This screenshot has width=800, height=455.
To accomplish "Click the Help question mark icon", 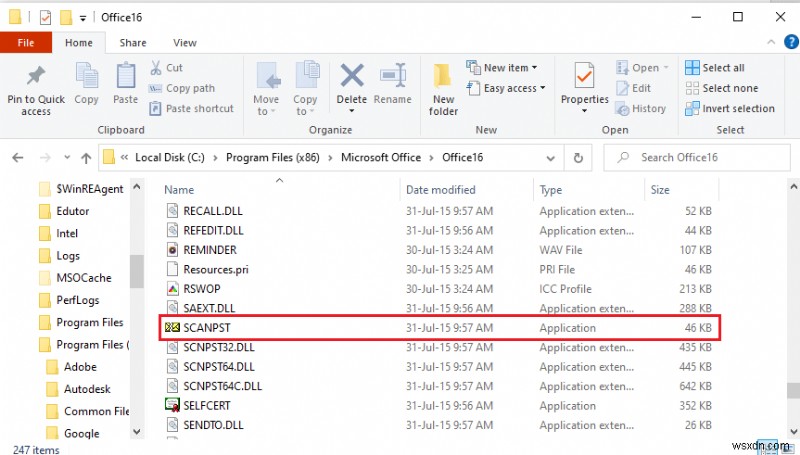I will click(x=791, y=42).
